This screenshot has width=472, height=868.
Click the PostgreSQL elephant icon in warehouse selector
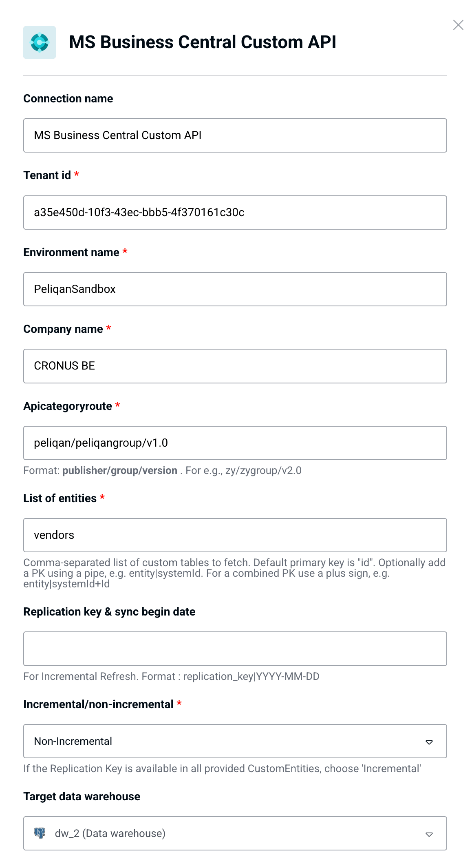click(40, 833)
